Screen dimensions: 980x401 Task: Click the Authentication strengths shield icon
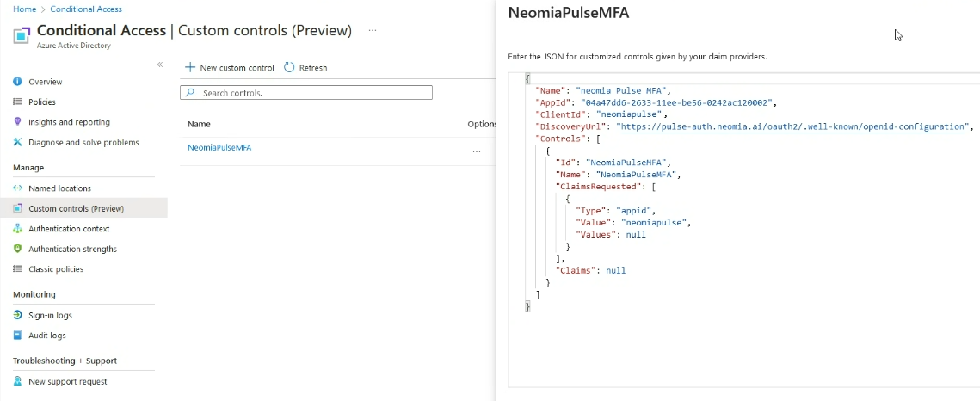click(x=17, y=249)
